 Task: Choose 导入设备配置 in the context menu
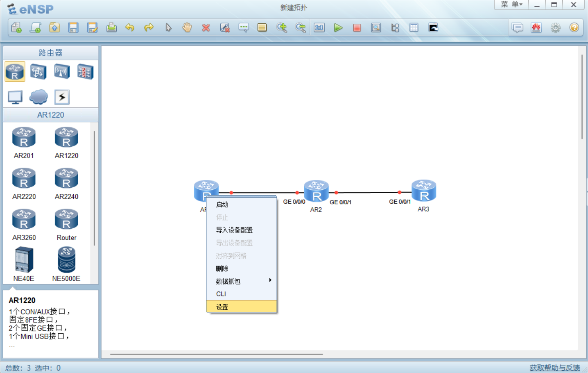tap(242, 230)
